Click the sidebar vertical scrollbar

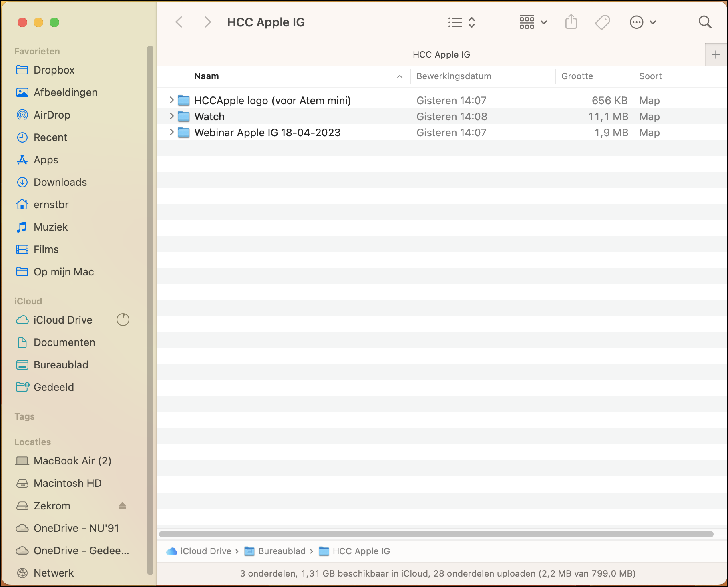150,310
